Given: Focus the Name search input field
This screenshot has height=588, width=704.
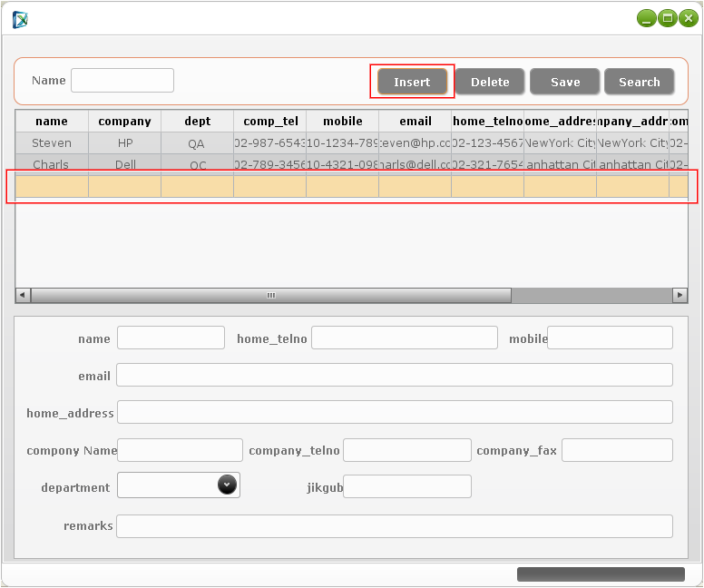Looking at the screenshot, I should [122, 81].
